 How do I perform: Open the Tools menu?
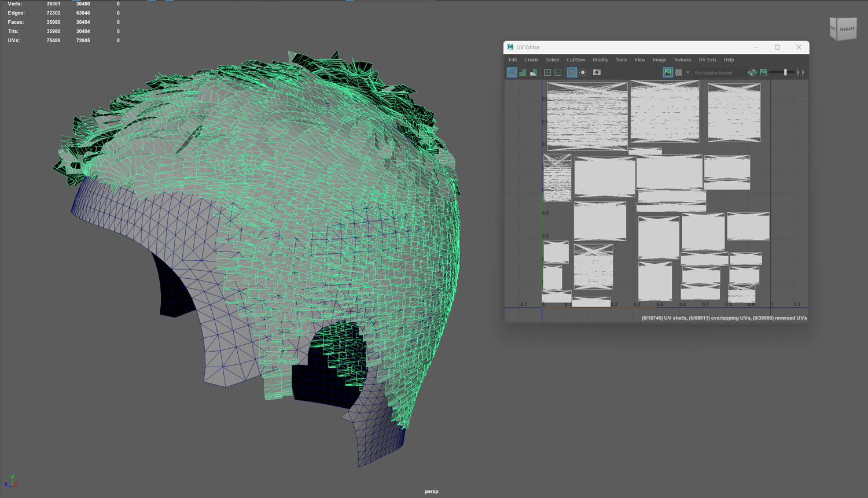pos(621,60)
